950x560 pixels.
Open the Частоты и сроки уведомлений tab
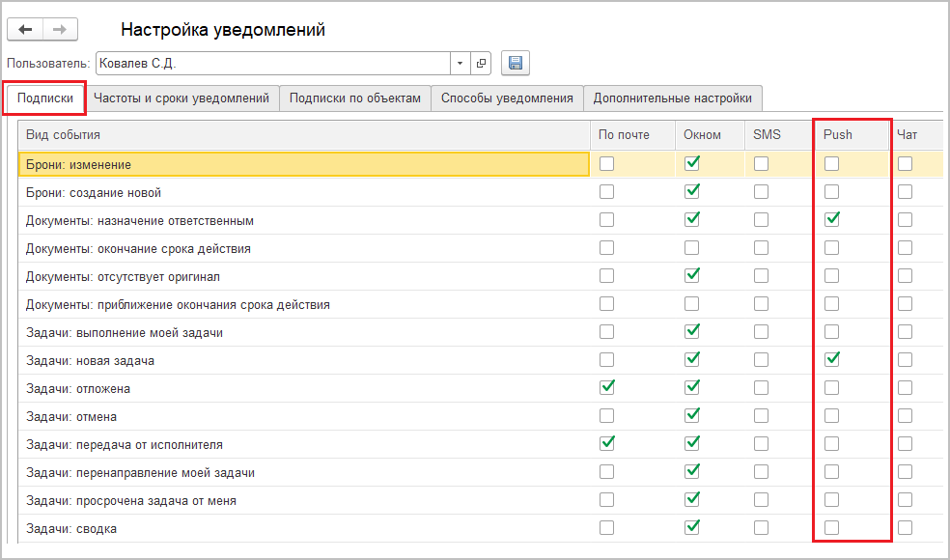[x=182, y=98]
